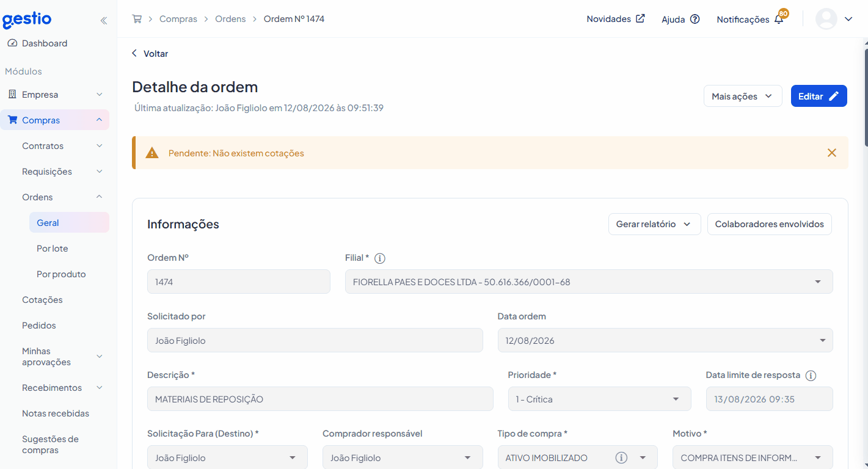The width and height of the screenshot is (868, 469).
Task: Collapse the sidebar with double-chevron icon
Action: [x=104, y=21]
